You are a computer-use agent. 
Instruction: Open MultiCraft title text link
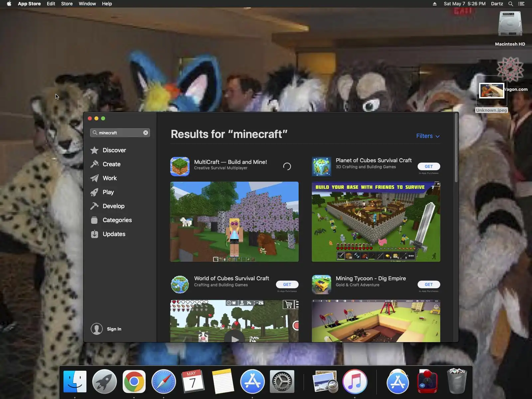(230, 162)
